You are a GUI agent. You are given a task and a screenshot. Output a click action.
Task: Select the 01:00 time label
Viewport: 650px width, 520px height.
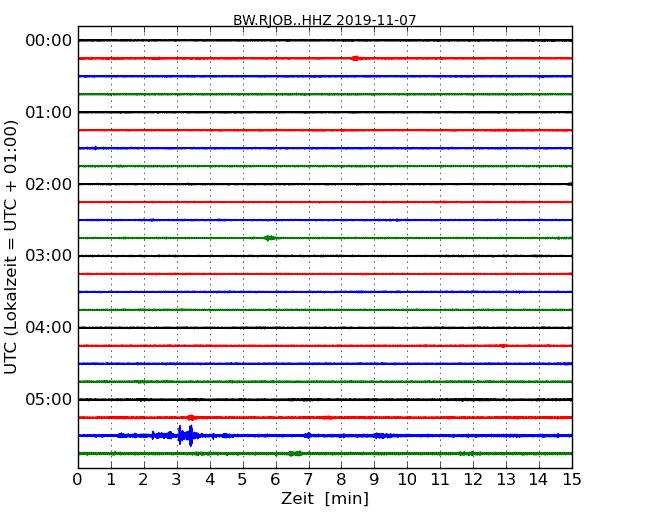pos(49,112)
